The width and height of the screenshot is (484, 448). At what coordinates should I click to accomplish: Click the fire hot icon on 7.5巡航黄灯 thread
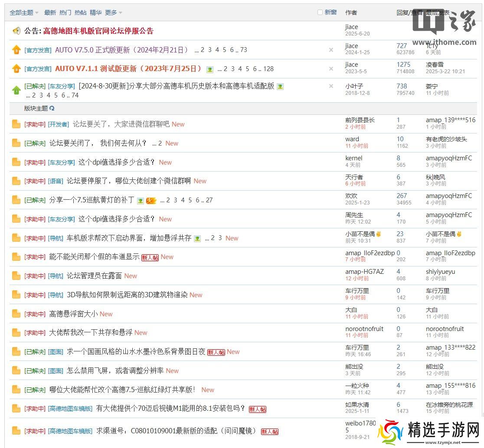151,201
